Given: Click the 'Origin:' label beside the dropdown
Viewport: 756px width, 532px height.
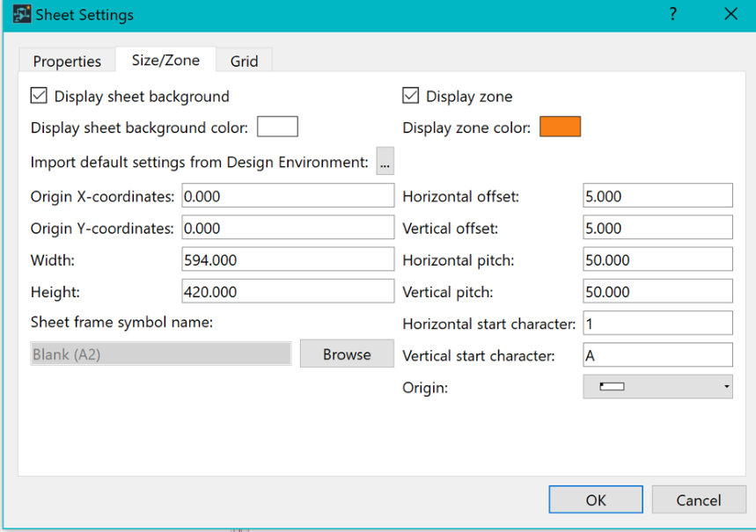Looking at the screenshot, I should tap(425, 388).
